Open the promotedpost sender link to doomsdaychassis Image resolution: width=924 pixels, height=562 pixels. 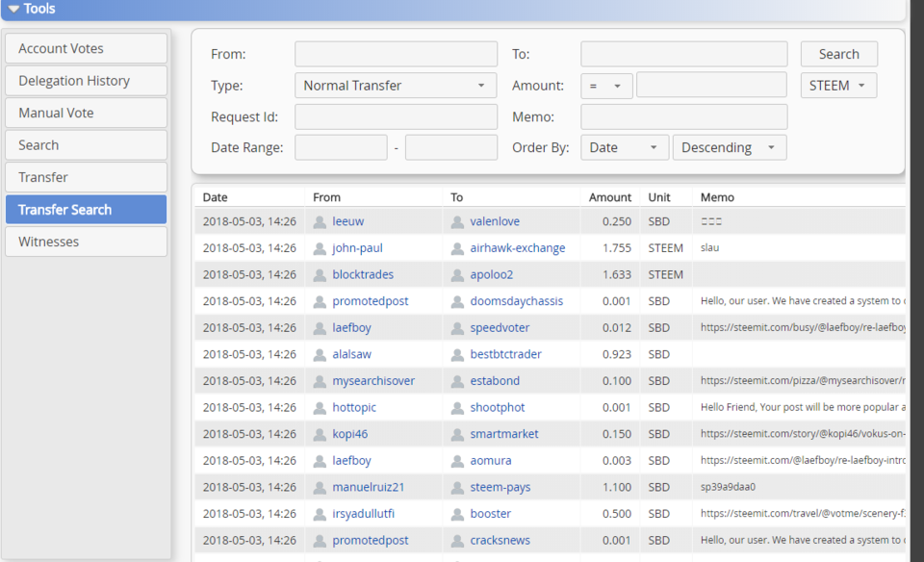371,301
